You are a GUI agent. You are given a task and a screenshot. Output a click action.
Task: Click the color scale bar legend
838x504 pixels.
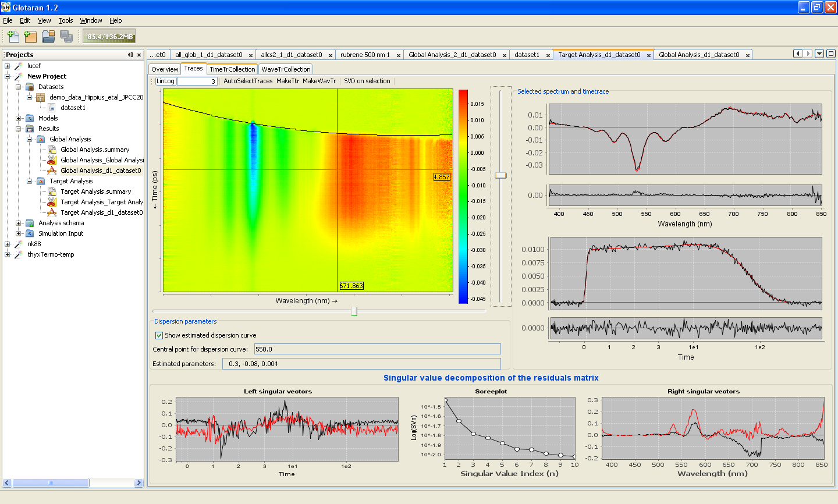(463, 197)
